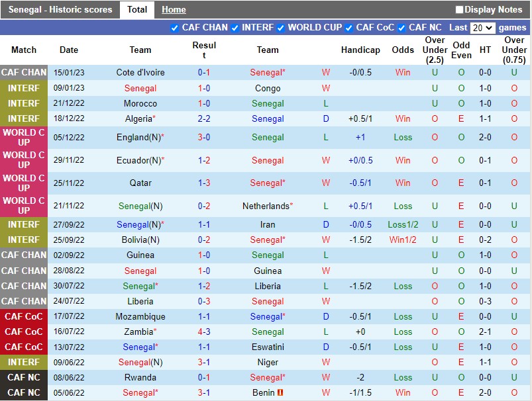Toggle the CAF CoC checkbox
The width and height of the screenshot is (532, 401).
pyautogui.click(x=348, y=28)
